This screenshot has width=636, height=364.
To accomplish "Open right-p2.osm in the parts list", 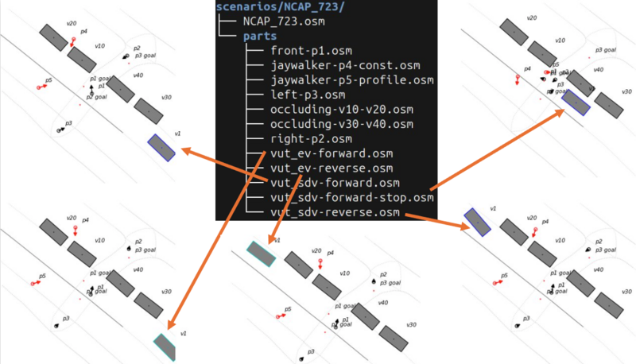I will [311, 138].
